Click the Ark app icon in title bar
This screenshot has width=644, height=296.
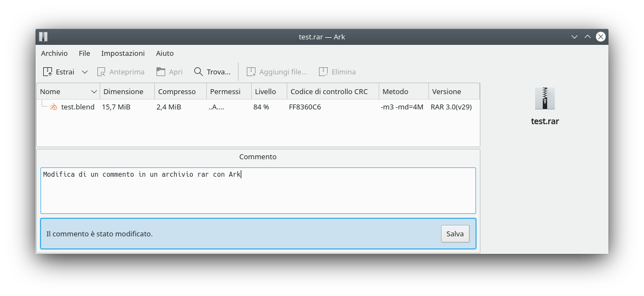[44, 37]
